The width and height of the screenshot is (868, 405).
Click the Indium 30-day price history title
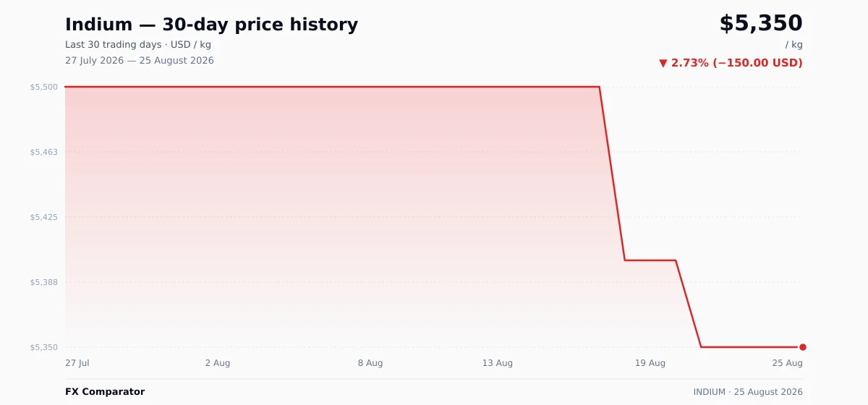click(211, 25)
